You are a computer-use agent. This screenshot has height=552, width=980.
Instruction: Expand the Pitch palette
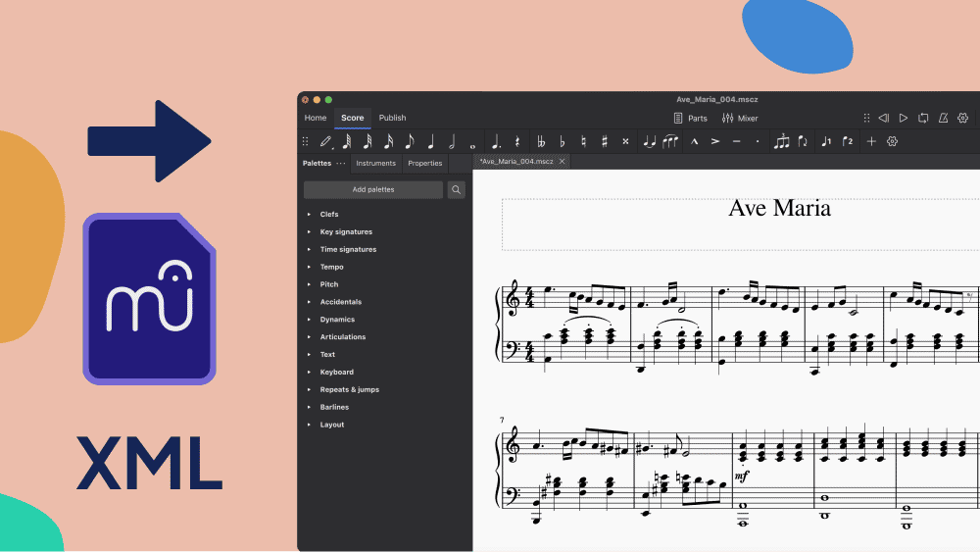(x=309, y=284)
